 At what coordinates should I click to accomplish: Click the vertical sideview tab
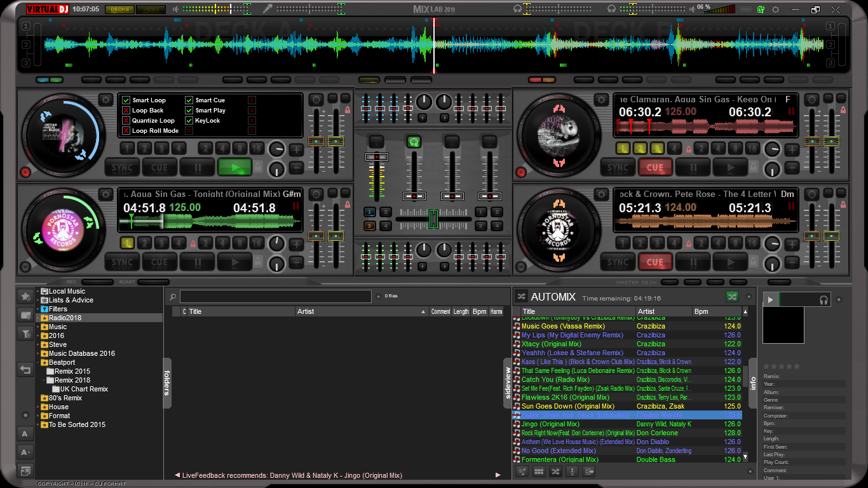click(x=507, y=383)
